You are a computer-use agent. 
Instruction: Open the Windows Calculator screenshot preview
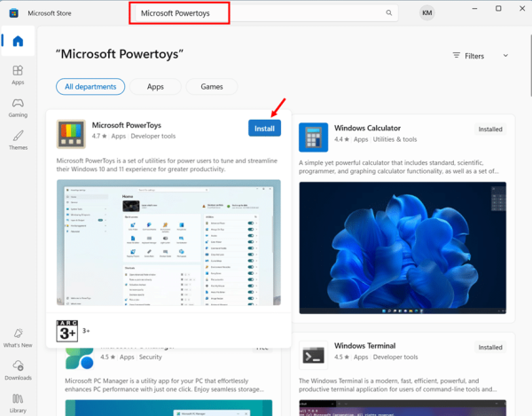point(403,247)
